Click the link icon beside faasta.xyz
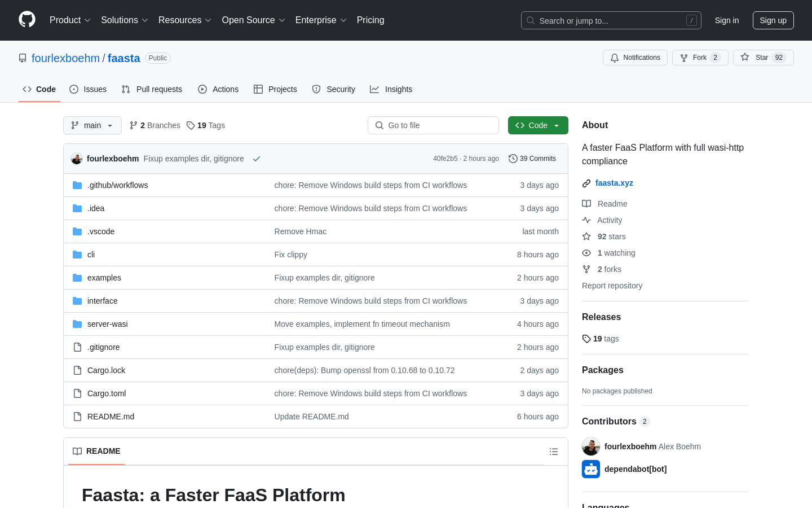Screen dimensions: 812x508 tap(586, 183)
